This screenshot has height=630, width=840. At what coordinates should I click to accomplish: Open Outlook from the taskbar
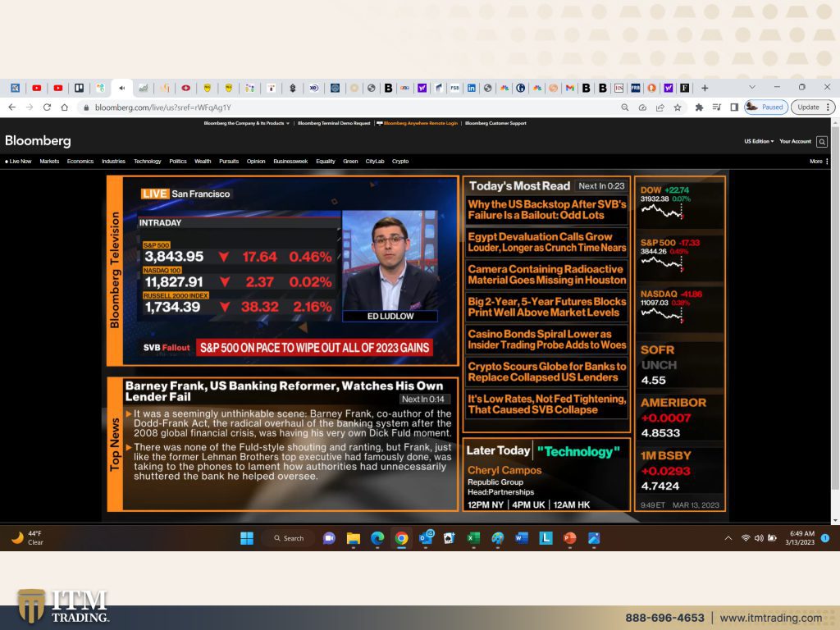[x=426, y=538]
